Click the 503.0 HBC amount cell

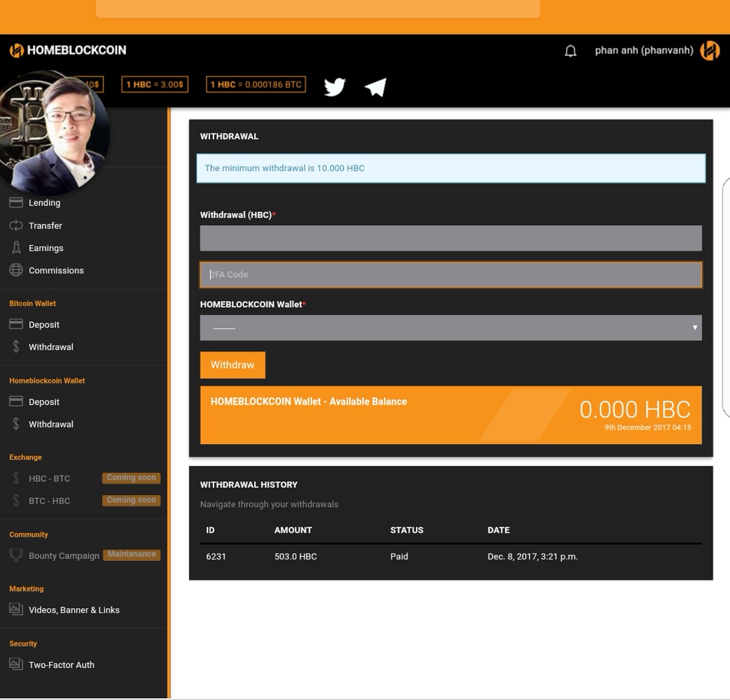point(296,556)
